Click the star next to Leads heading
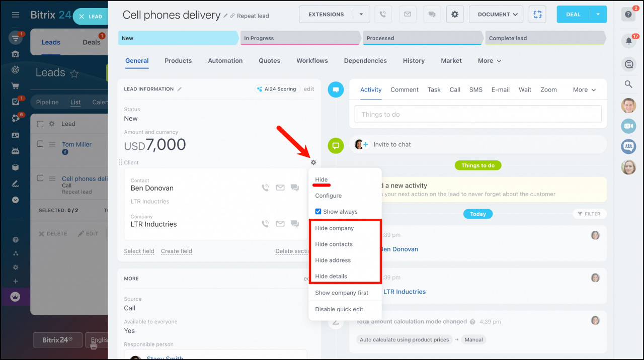The height and width of the screenshot is (360, 644). (x=74, y=74)
